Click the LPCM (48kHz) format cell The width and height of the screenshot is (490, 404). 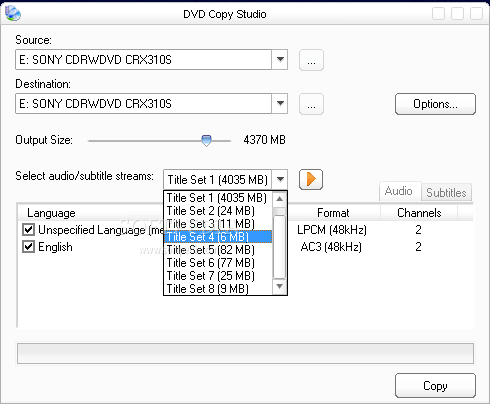coord(332,230)
